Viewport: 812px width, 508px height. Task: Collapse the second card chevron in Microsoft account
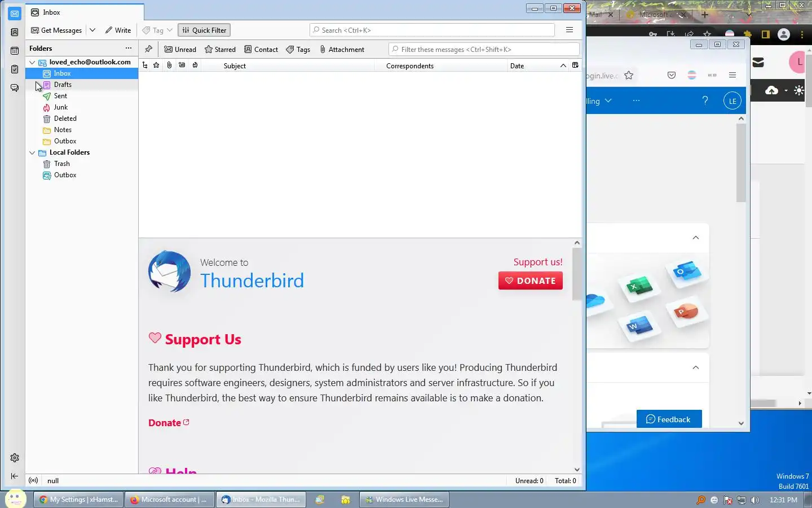pyautogui.click(x=695, y=367)
